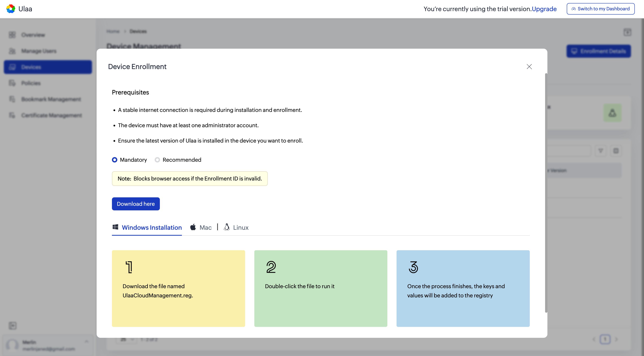Click the dialog vertical scrollbar
This screenshot has width=644, height=356.
(546, 193)
